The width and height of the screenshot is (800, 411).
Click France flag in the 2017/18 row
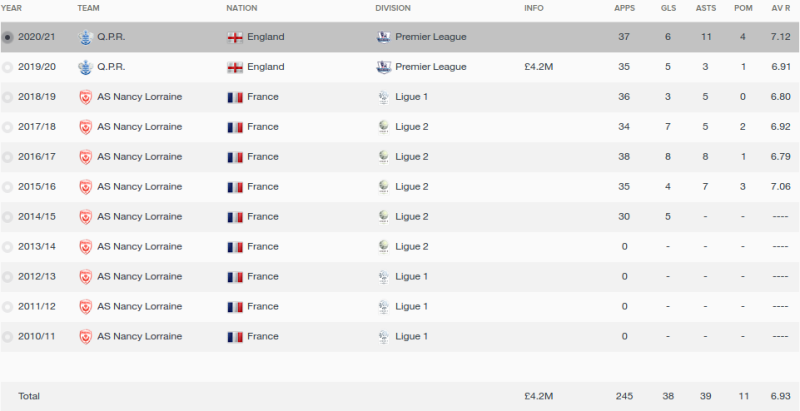[x=235, y=127]
